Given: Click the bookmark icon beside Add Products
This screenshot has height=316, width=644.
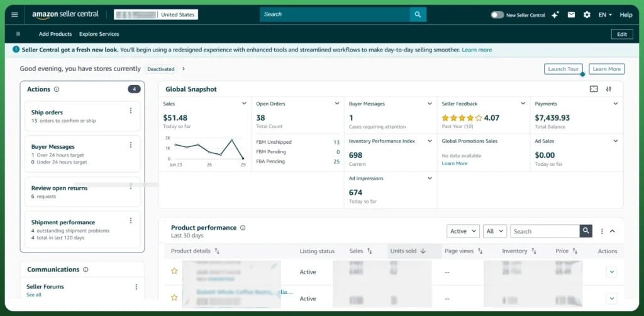Looking at the screenshot, I should [x=18, y=34].
